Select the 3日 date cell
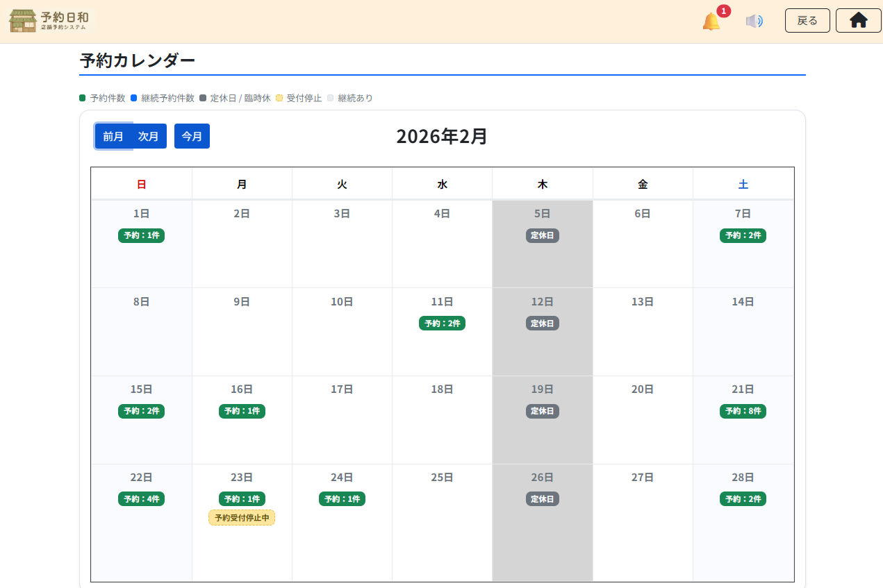Viewport: 883px width, 588px height. 342,244
